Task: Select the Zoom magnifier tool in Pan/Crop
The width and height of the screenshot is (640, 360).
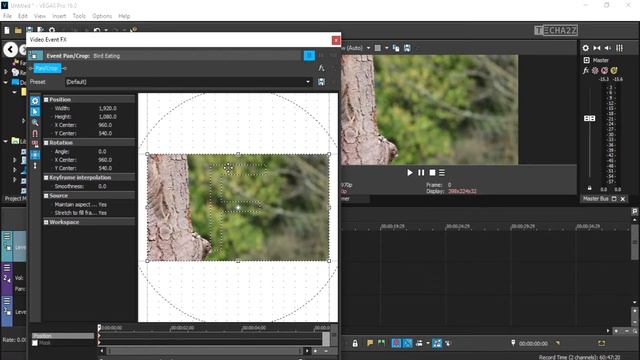Action: click(35, 122)
